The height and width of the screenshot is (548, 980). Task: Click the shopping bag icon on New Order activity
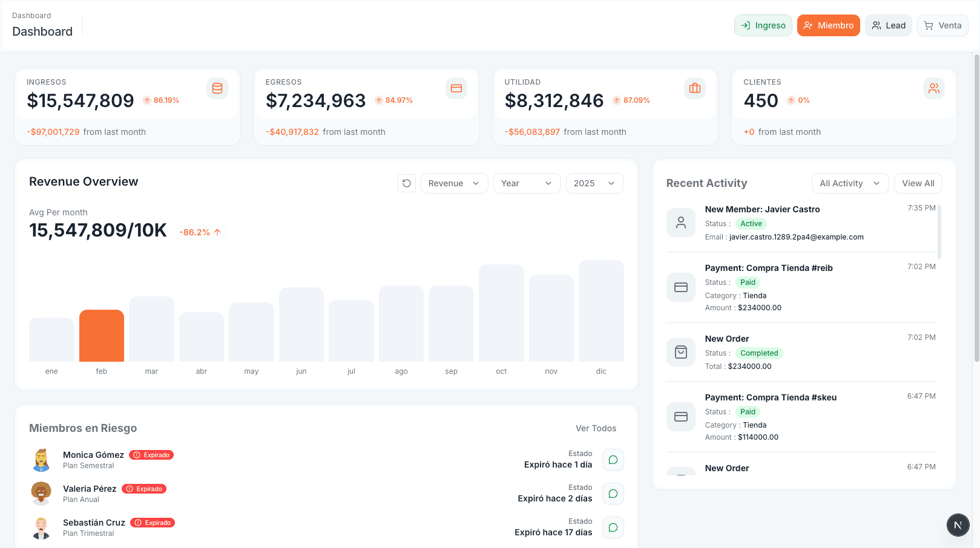pos(680,351)
